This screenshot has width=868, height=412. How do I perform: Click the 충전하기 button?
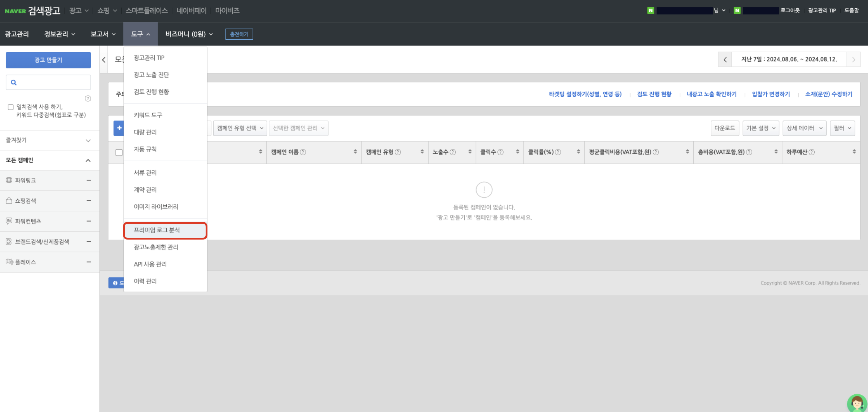pos(239,34)
